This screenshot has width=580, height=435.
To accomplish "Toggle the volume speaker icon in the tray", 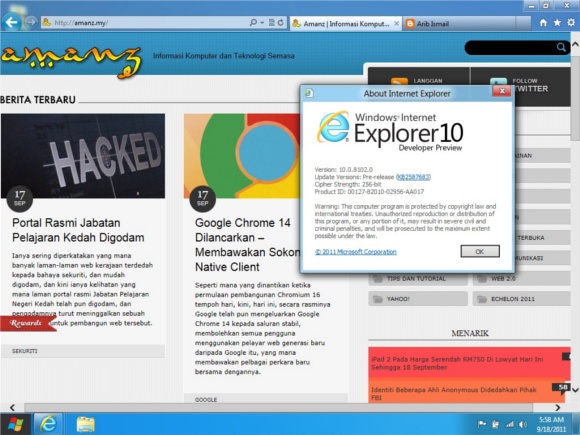I will coord(523,424).
